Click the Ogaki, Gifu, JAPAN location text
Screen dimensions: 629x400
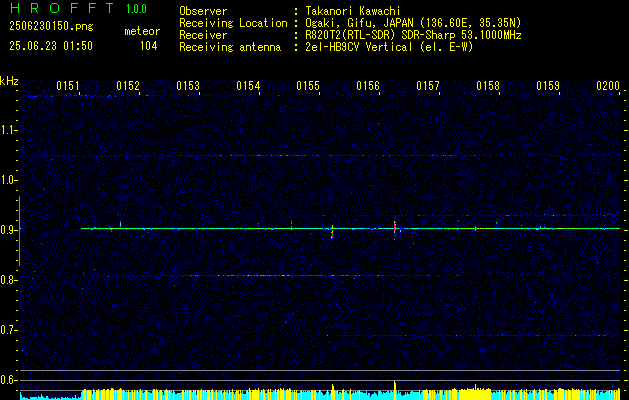point(413,23)
